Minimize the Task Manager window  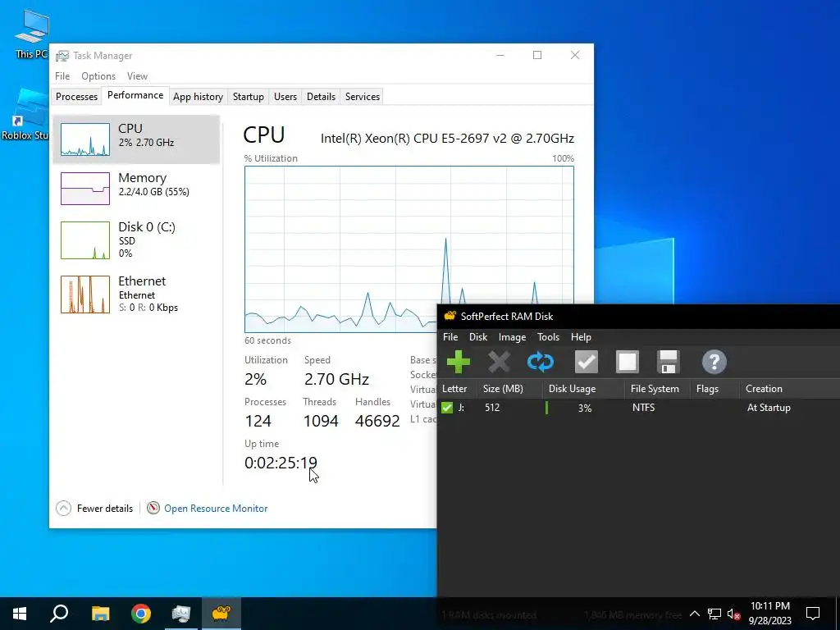point(500,55)
